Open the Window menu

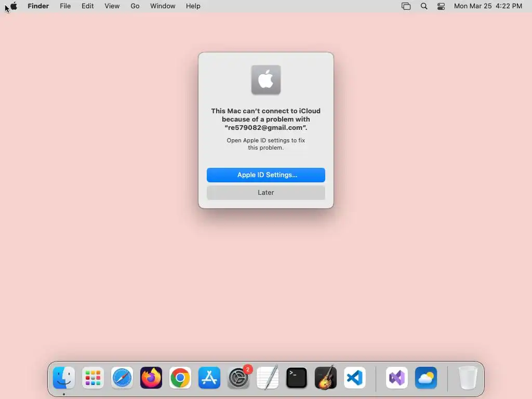[163, 6]
